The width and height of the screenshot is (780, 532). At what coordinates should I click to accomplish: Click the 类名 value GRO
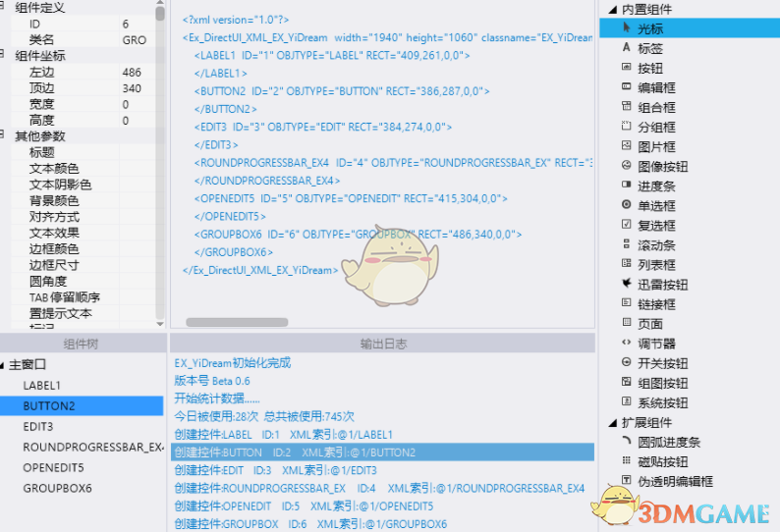pos(137,40)
